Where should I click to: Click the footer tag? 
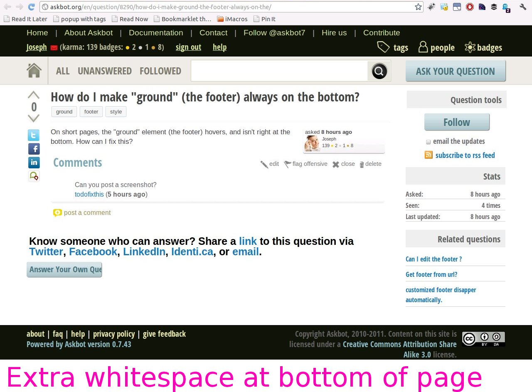click(91, 112)
